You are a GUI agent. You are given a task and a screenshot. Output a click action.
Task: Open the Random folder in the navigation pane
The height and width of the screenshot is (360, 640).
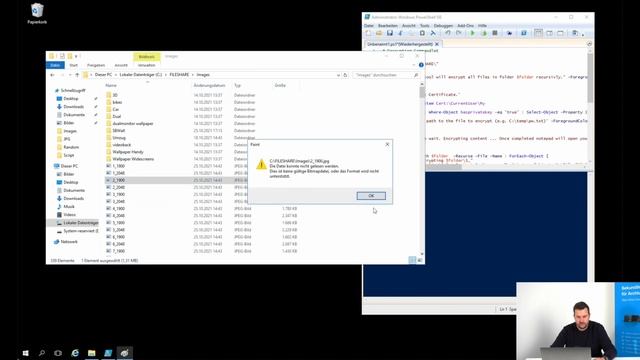(x=71, y=147)
